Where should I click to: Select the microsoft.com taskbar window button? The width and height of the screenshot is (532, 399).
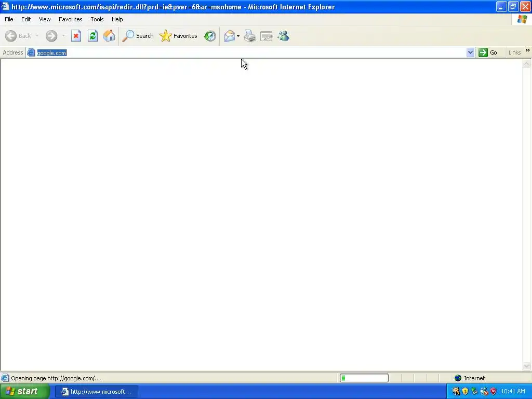pyautogui.click(x=96, y=392)
